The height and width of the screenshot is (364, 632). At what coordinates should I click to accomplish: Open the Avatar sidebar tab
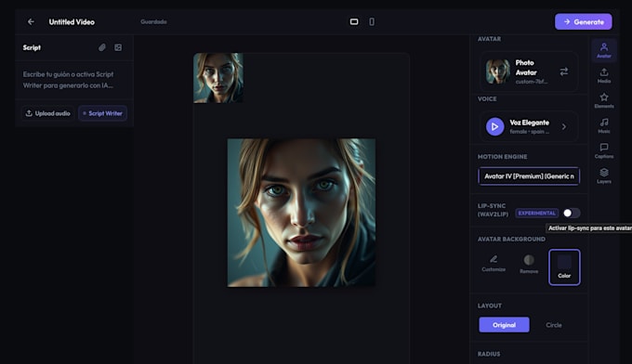tap(604, 50)
